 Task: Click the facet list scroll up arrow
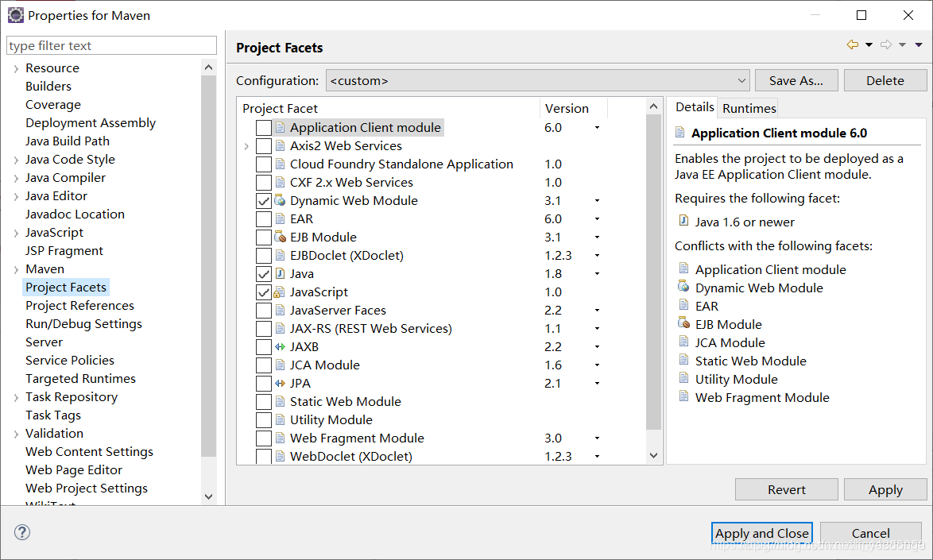(653, 106)
